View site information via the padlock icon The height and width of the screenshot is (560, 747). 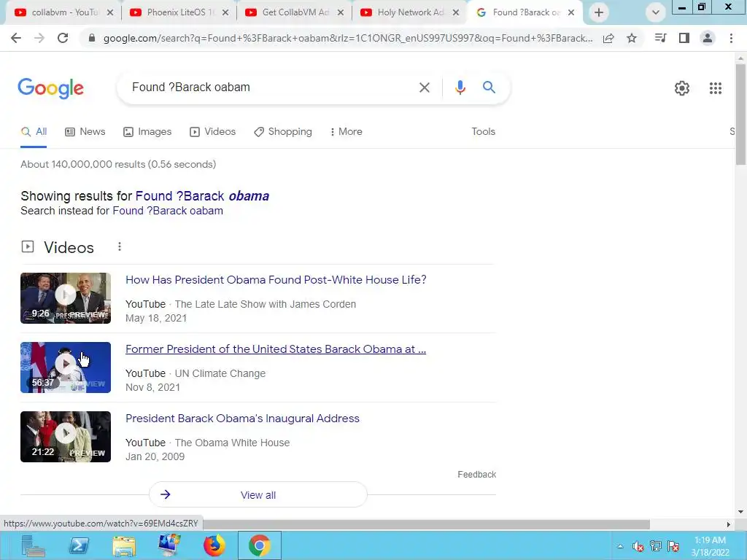click(x=92, y=38)
